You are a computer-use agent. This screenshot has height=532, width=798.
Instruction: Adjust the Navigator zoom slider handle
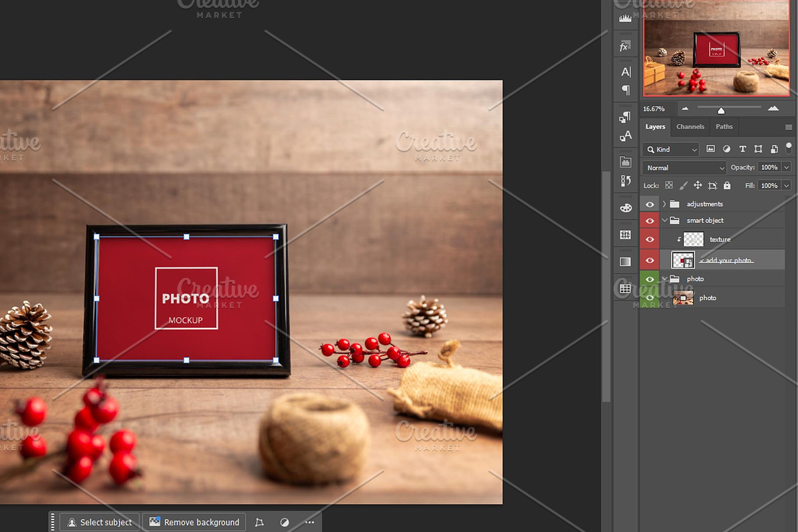click(x=721, y=110)
